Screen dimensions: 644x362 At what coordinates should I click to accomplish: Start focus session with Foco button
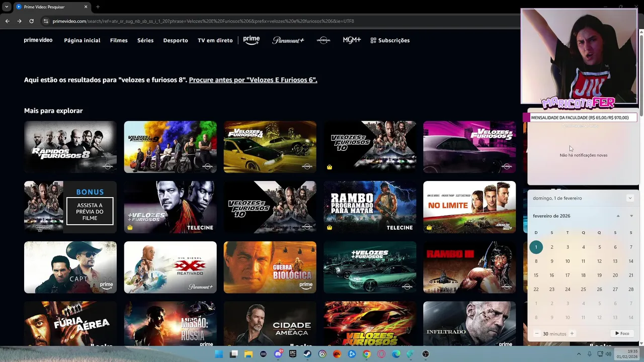(x=622, y=333)
